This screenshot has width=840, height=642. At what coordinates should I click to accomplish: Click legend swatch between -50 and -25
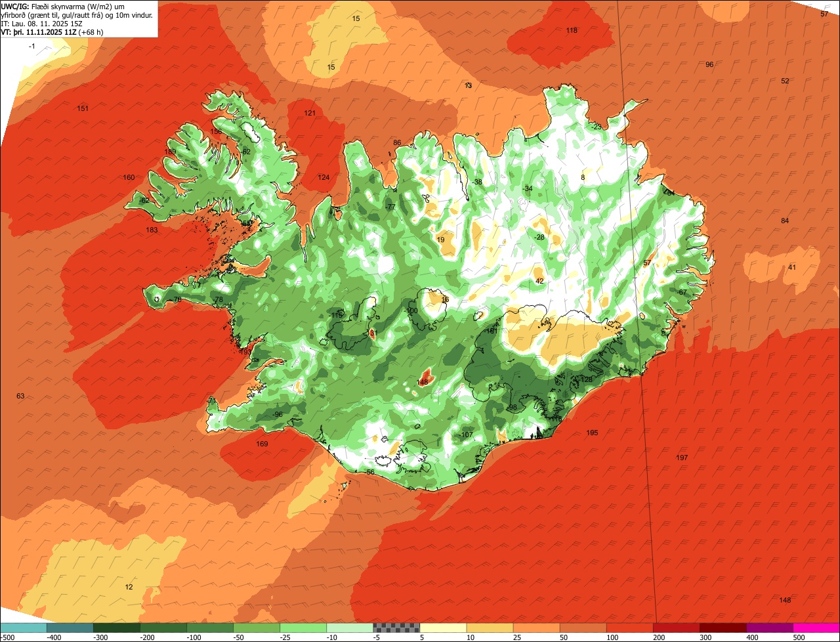tap(256, 628)
